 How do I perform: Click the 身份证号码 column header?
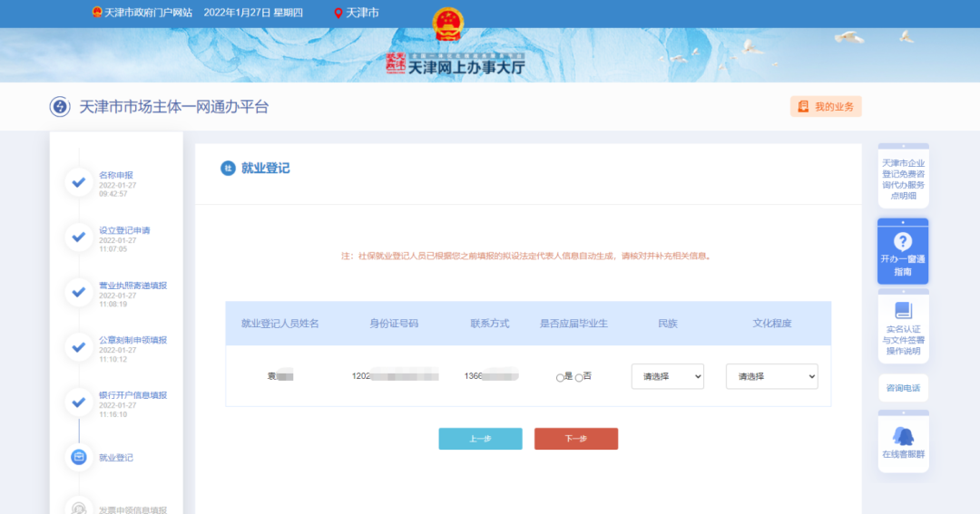(x=394, y=324)
